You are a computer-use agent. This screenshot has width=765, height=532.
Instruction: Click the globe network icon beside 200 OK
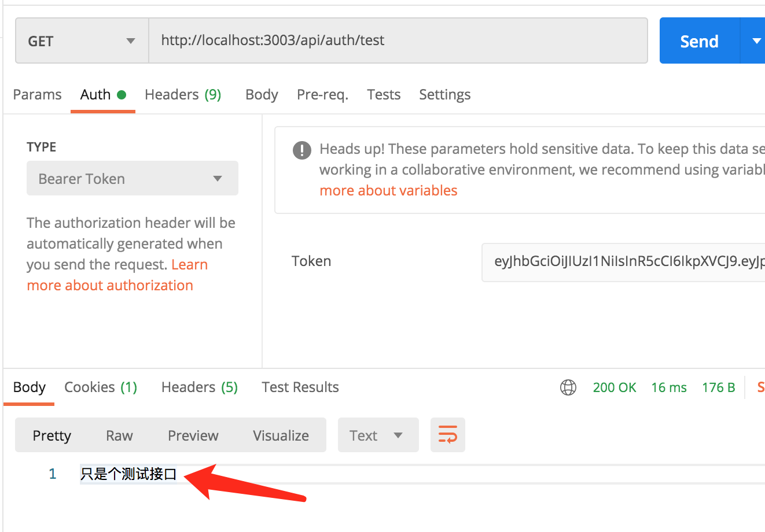coord(568,387)
